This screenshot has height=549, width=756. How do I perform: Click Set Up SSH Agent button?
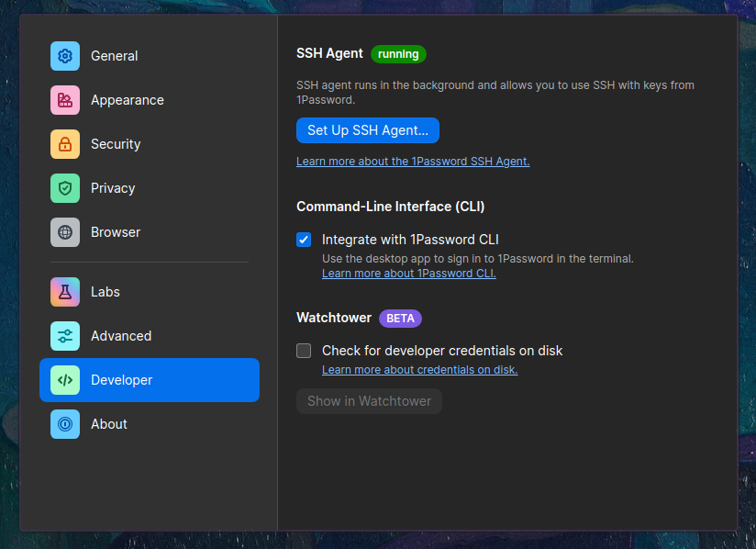tap(368, 130)
